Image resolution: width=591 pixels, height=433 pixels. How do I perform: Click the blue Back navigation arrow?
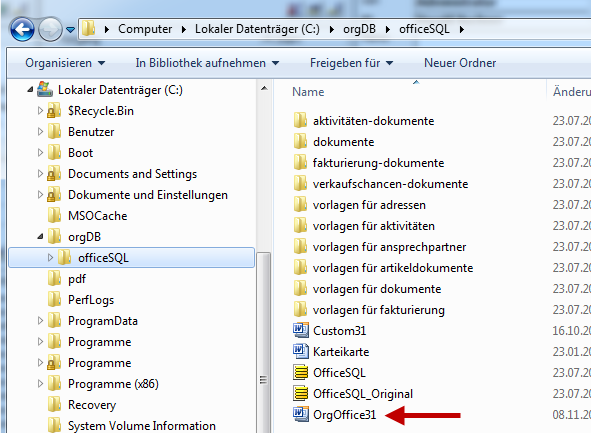(22, 29)
